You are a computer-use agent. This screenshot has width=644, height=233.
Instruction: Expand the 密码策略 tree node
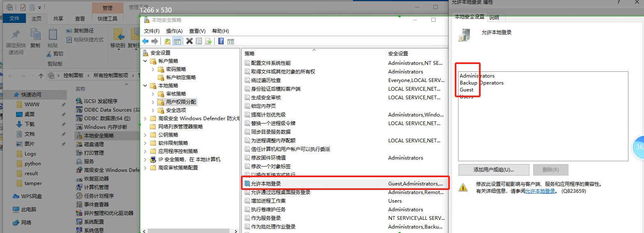click(153, 69)
